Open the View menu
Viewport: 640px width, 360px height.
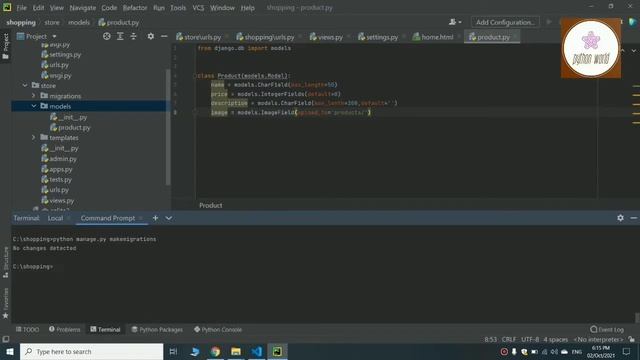[x=57, y=7]
